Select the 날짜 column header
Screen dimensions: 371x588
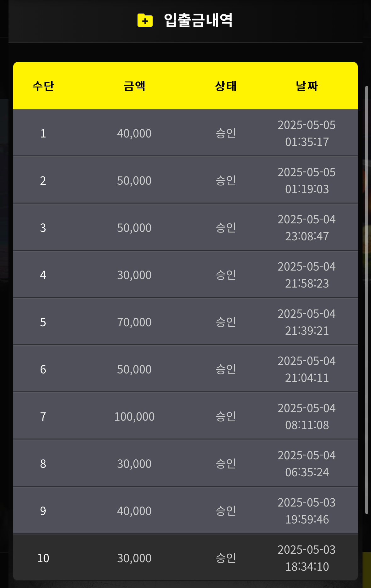click(307, 86)
